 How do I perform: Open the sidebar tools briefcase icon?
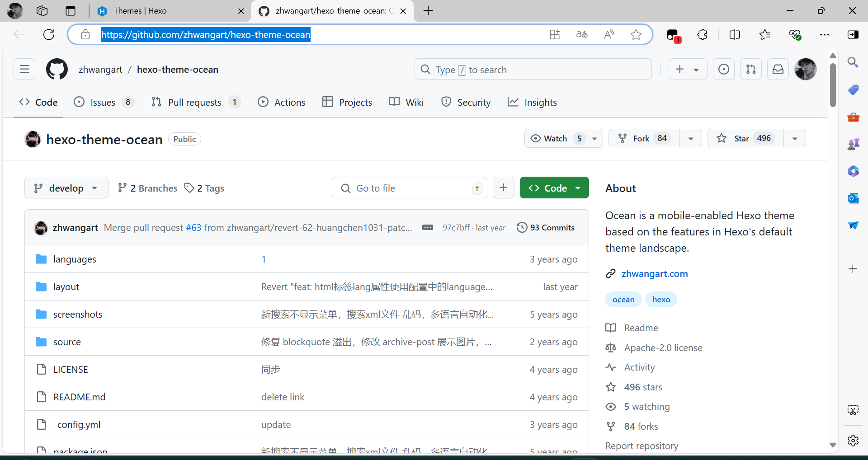click(x=853, y=117)
